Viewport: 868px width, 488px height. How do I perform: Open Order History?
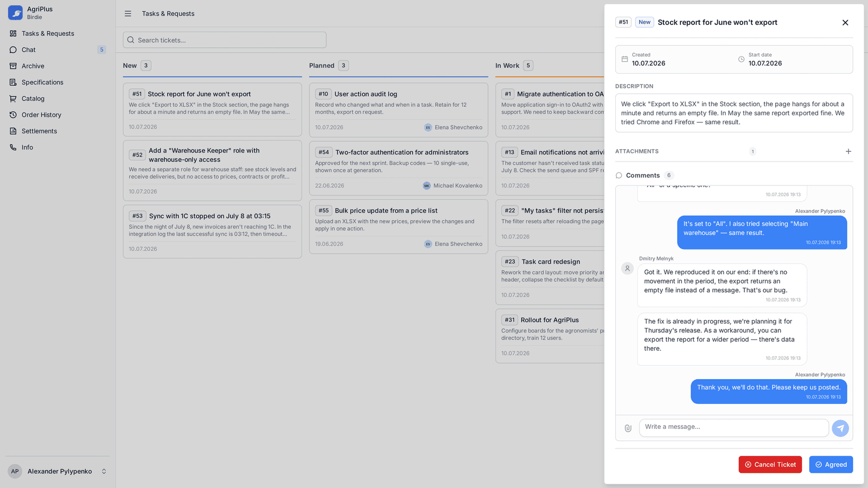58,115
